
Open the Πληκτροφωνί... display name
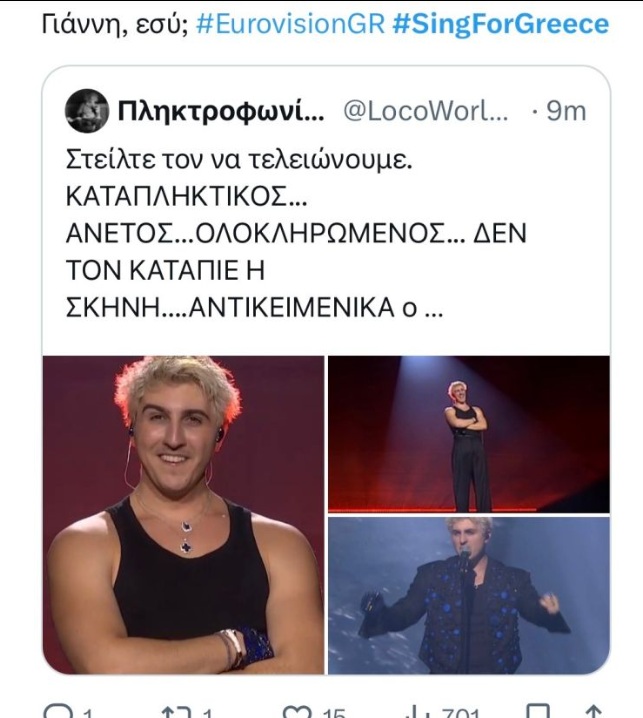click(x=221, y=111)
